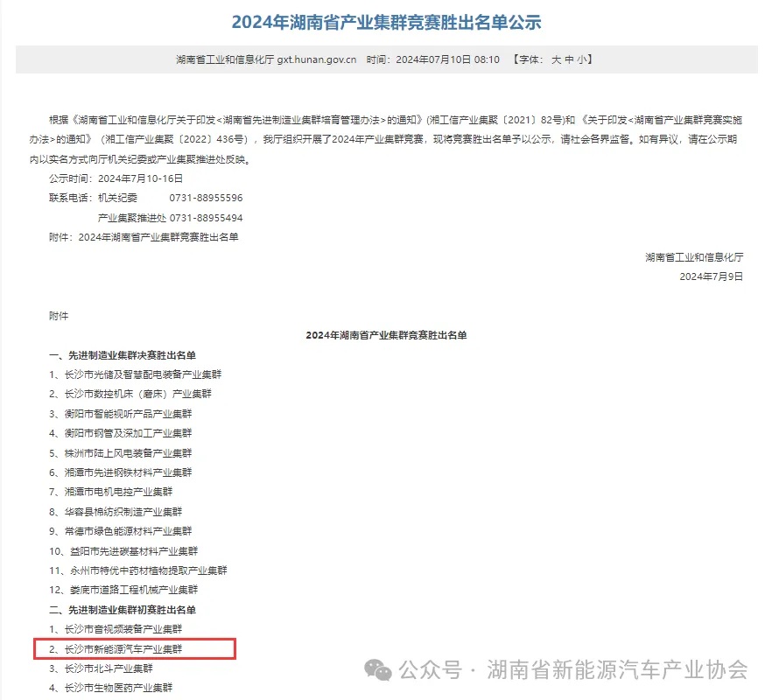
Task: Click heading 二、先进制造业集群初赛胜出名单
Action: [x=123, y=609]
